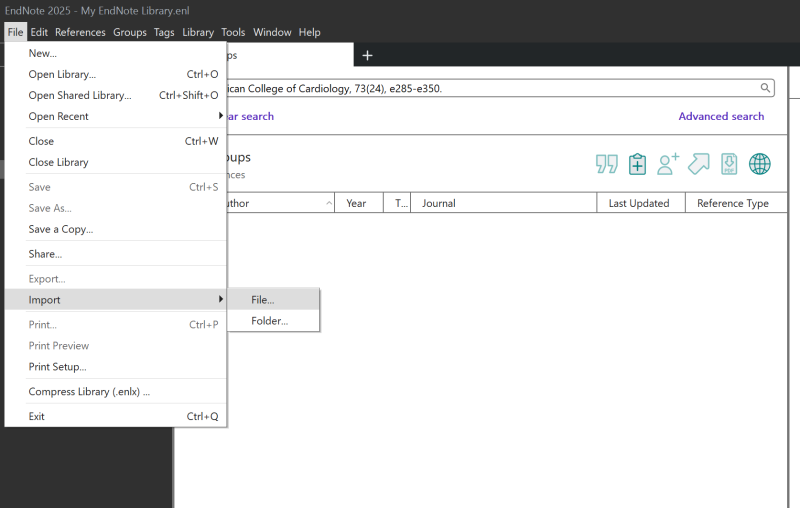
Task: Open the Window menu
Action: 272,32
